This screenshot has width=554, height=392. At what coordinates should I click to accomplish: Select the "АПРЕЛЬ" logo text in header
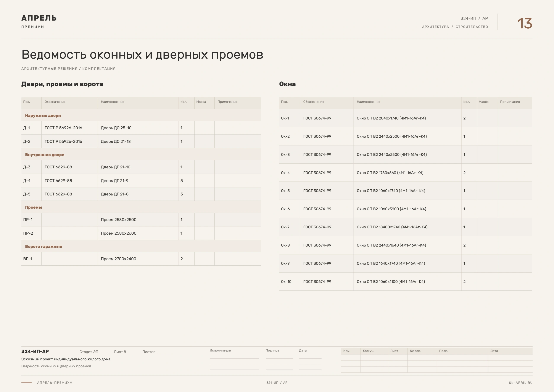coord(39,18)
